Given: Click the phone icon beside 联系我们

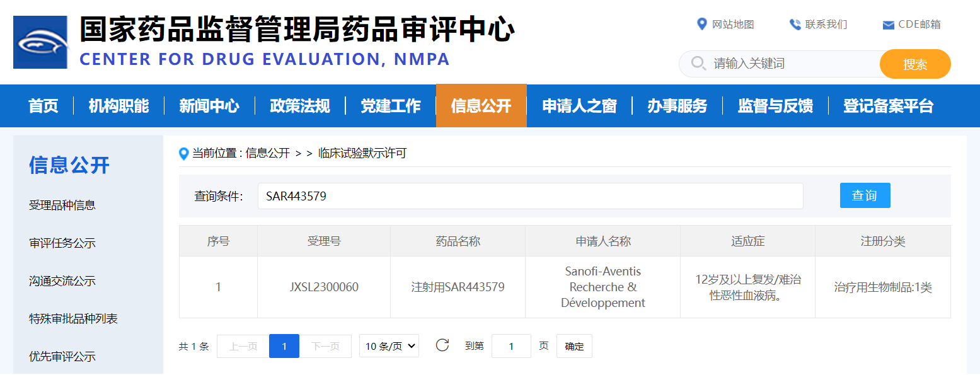Looking at the screenshot, I should coord(795,25).
